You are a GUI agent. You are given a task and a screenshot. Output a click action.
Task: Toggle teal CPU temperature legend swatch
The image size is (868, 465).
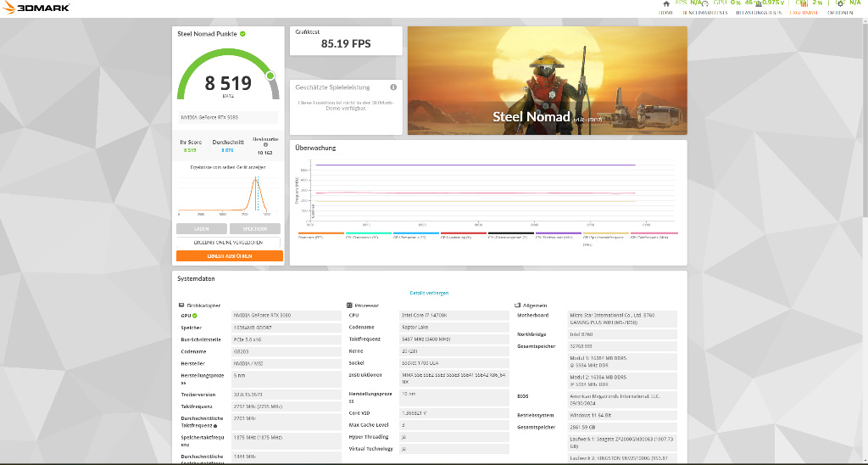point(368,233)
